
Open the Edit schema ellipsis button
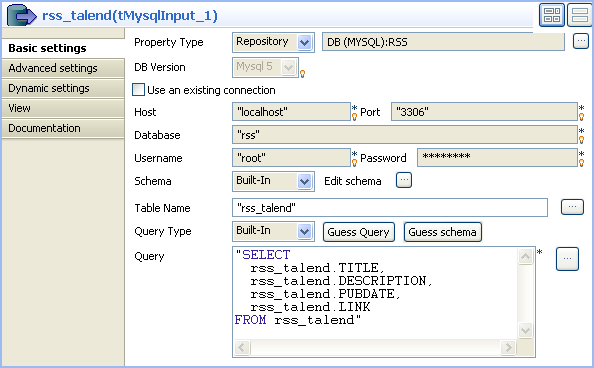point(404,180)
